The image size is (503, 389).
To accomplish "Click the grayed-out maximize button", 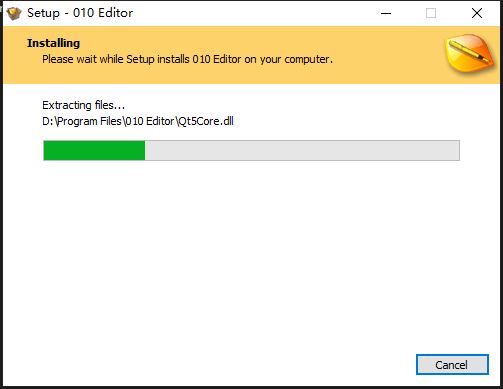I will click(x=431, y=13).
